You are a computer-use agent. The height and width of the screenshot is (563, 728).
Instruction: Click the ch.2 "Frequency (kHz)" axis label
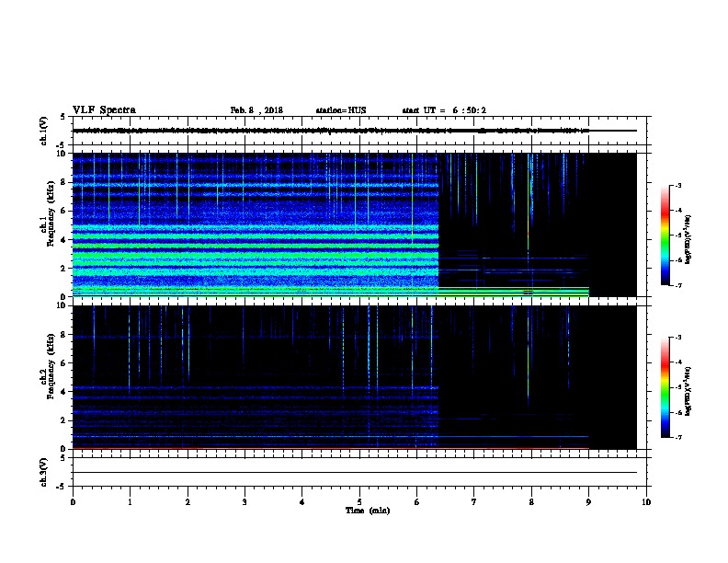[51, 366]
